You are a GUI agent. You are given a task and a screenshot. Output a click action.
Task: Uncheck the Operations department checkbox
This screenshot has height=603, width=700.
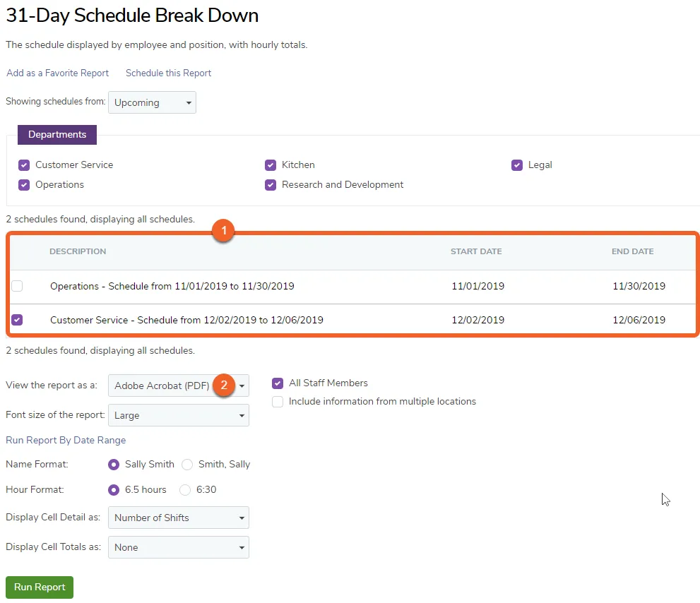(x=24, y=185)
